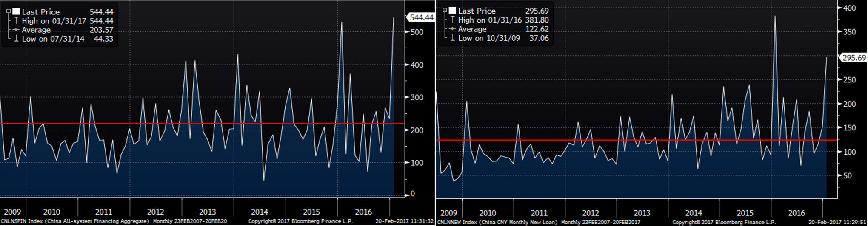The width and height of the screenshot is (868, 226).
Task: Click the Low marker icon for 10/31/09
Action: point(452,38)
